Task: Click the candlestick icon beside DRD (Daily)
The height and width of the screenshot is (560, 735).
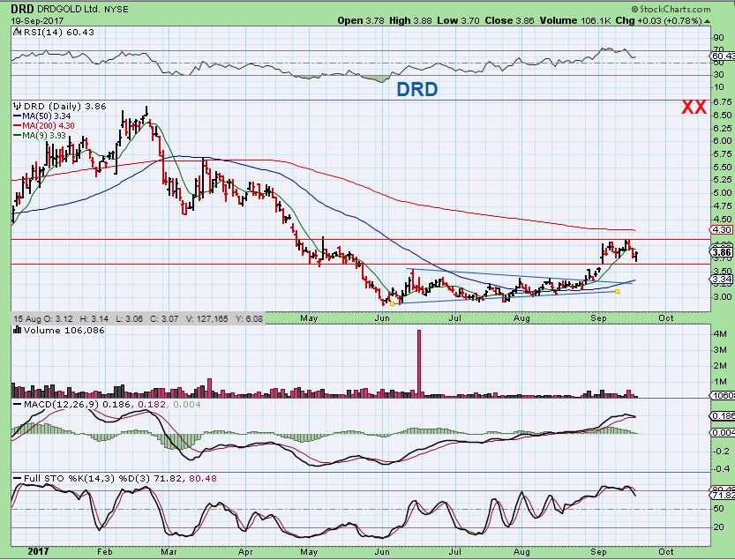Action: coord(18,107)
